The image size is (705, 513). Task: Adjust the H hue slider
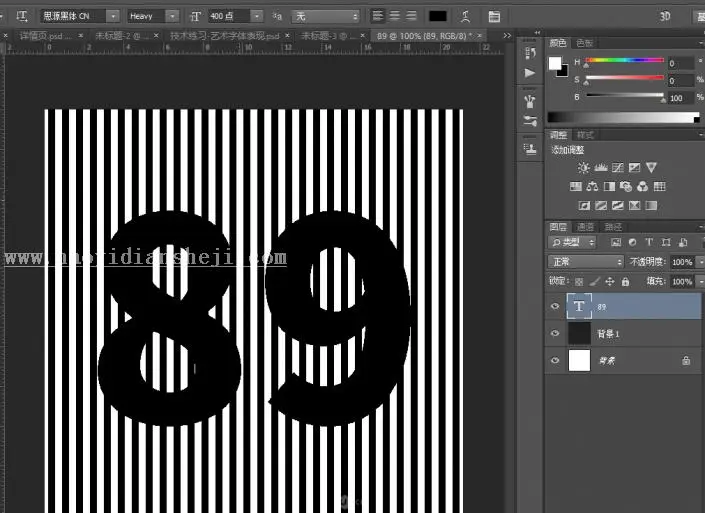[625, 60]
